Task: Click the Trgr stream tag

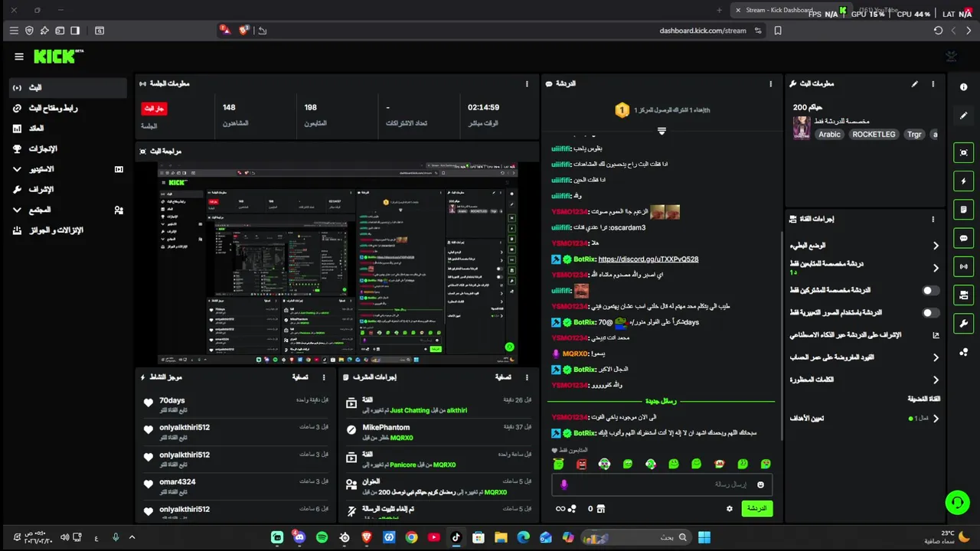Action: point(914,135)
